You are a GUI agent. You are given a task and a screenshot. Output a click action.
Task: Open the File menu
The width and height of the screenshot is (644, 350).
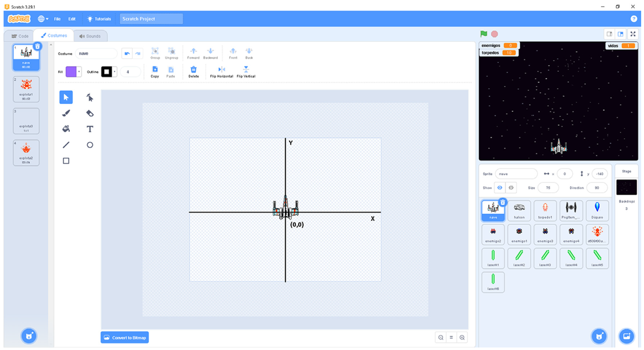pyautogui.click(x=57, y=19)
